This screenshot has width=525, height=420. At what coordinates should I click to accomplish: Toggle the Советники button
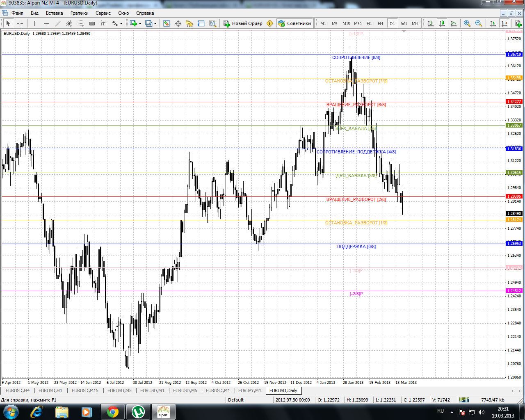coord(294,23)
